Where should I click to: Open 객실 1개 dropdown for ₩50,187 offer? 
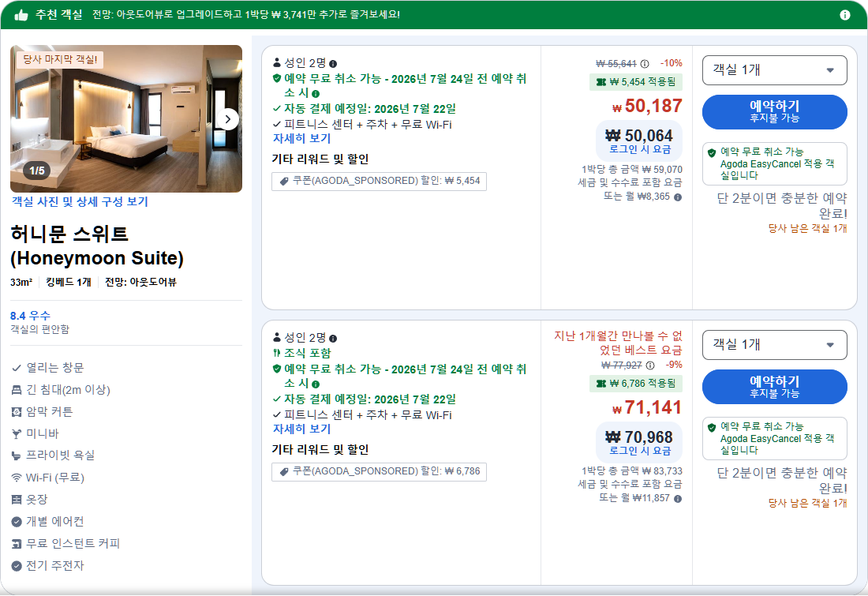(774, 70)
